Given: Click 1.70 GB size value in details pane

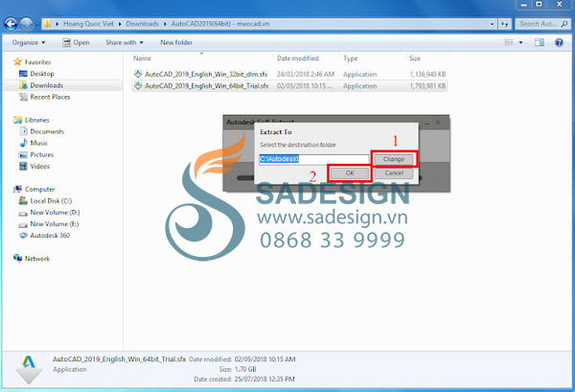Looking at the screenshot, I should tap(245, 369).
